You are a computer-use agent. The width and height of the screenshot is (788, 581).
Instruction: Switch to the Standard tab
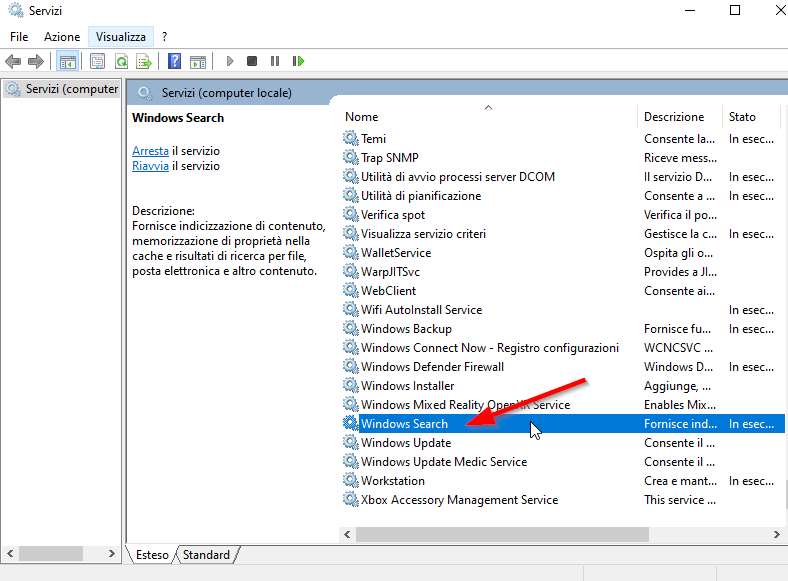[206, 555]
